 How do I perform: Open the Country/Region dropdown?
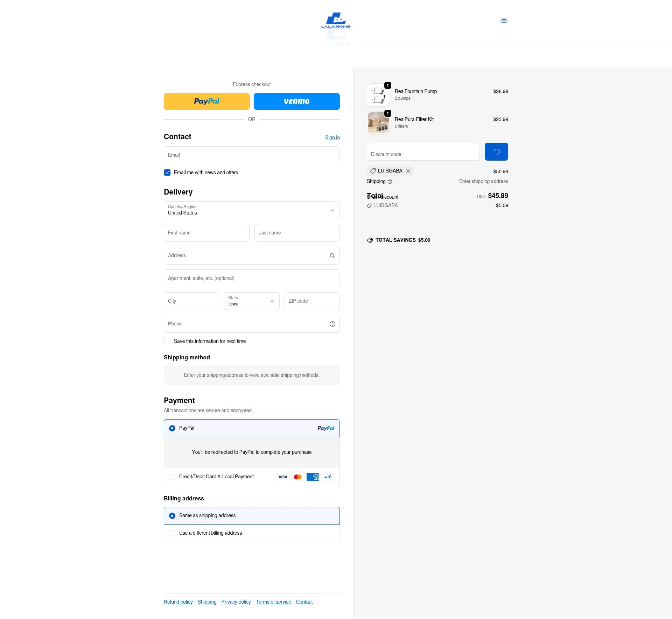point(251,210)
